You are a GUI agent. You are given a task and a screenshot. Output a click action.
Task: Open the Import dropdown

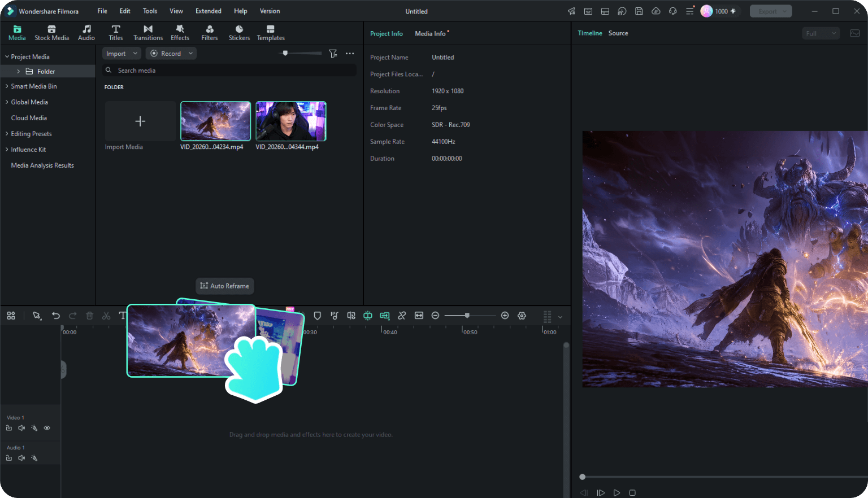click(x=121, y=53)
